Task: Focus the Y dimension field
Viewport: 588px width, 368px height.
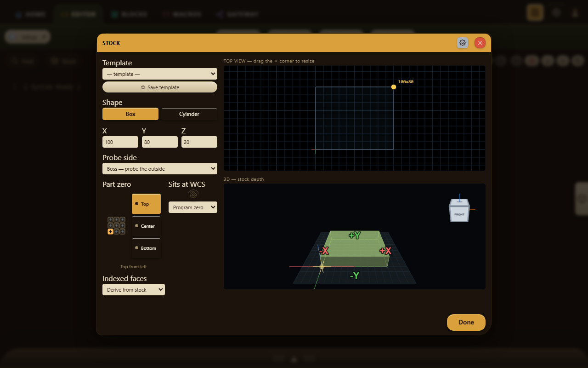Action: (160, 142)
